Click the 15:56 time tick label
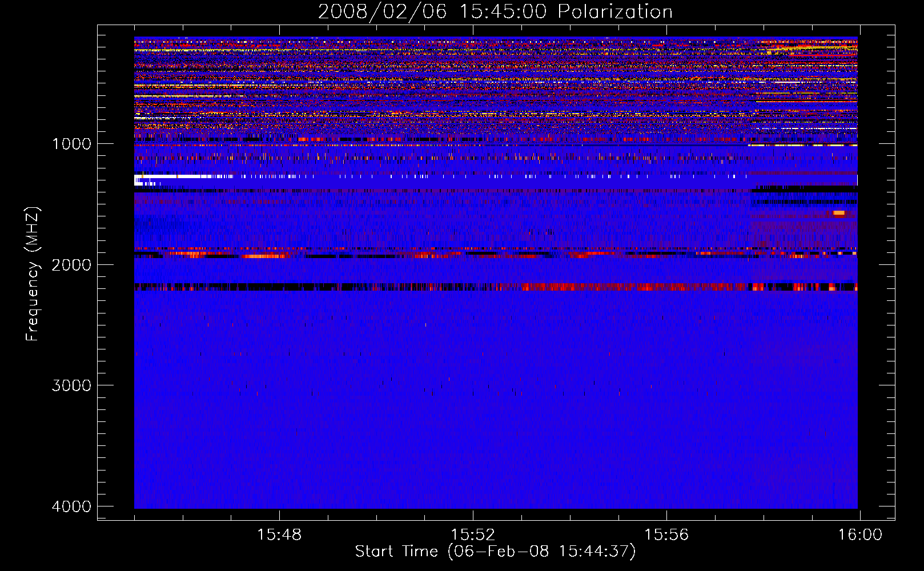This screenshot has height=571, width=924. 666,535
